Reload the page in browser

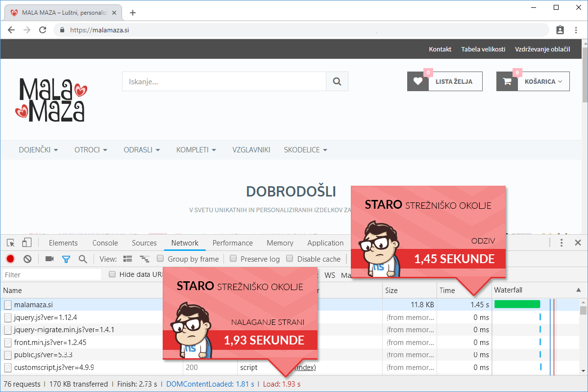43,30
